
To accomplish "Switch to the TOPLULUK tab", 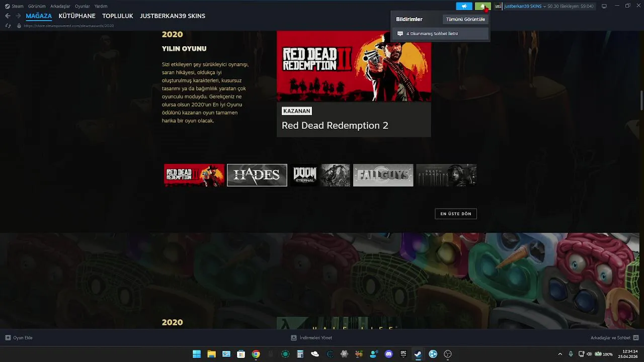I will coord(118,16).
